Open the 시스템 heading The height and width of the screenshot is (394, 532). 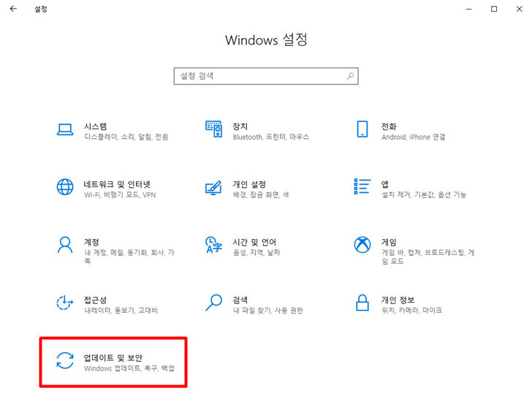pos(95,126)
